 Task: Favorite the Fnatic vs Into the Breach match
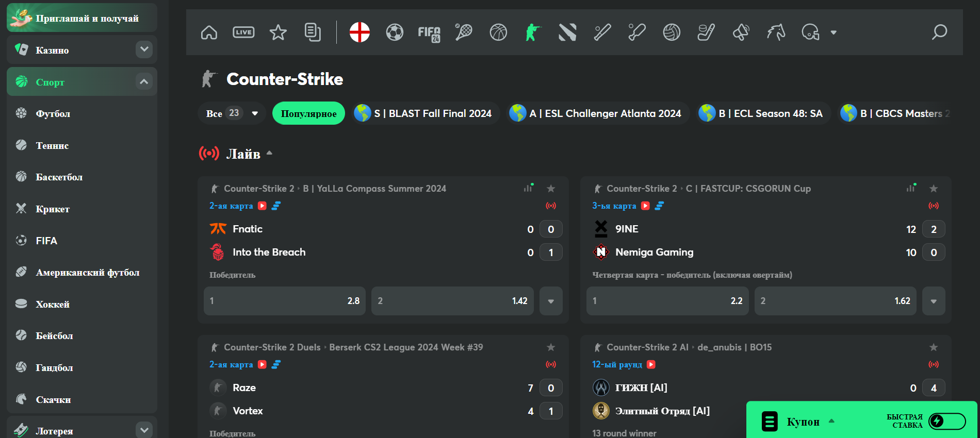click(551, 189)
